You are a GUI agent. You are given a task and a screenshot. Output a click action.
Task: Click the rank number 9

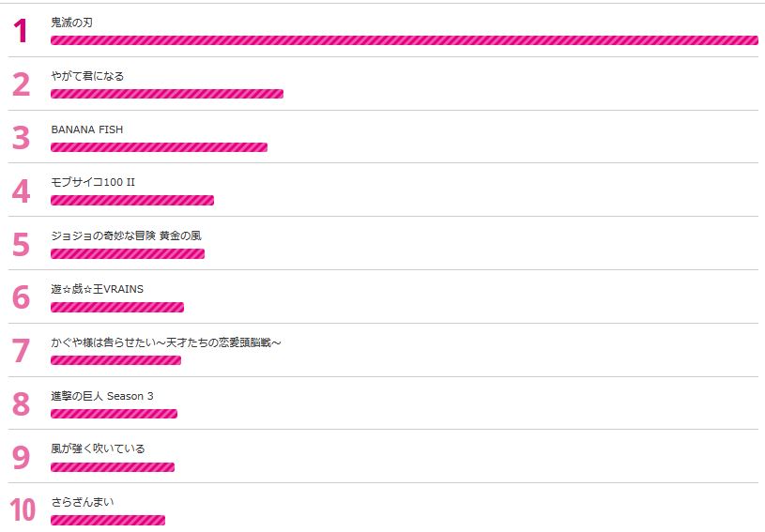click(x=22, y=457)
